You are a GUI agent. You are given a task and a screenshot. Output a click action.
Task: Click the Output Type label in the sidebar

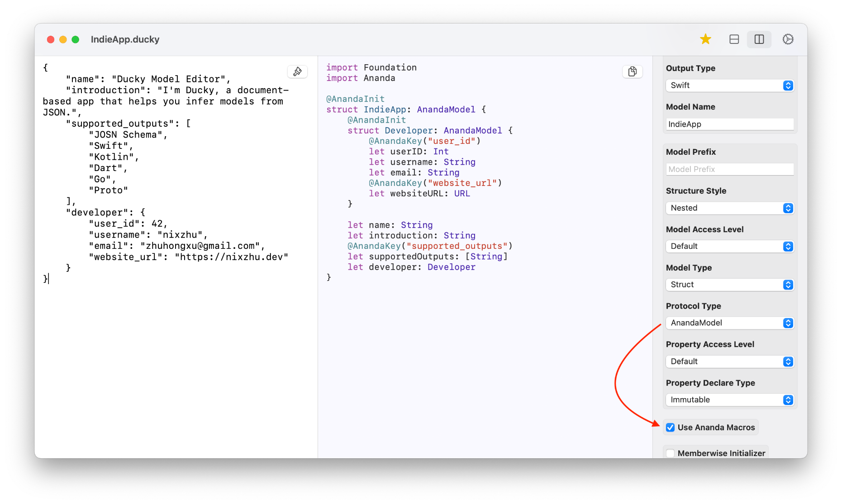[690, 68]
